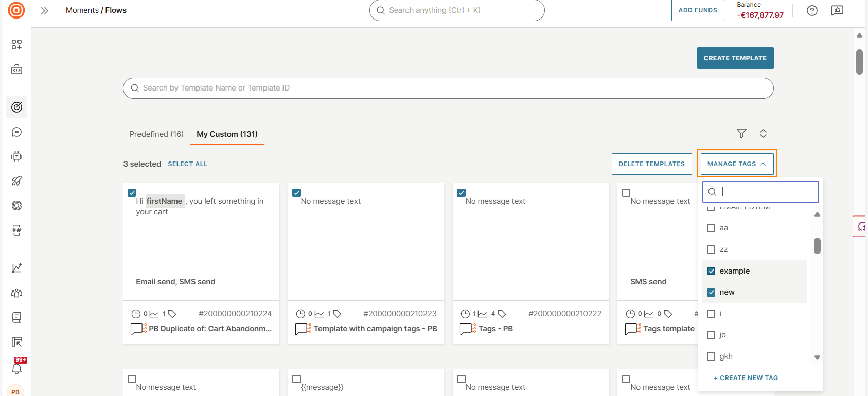Screen dimensions: 868x396
Task: Click tag list scroll-down arrow
Action: coord(817,357)
